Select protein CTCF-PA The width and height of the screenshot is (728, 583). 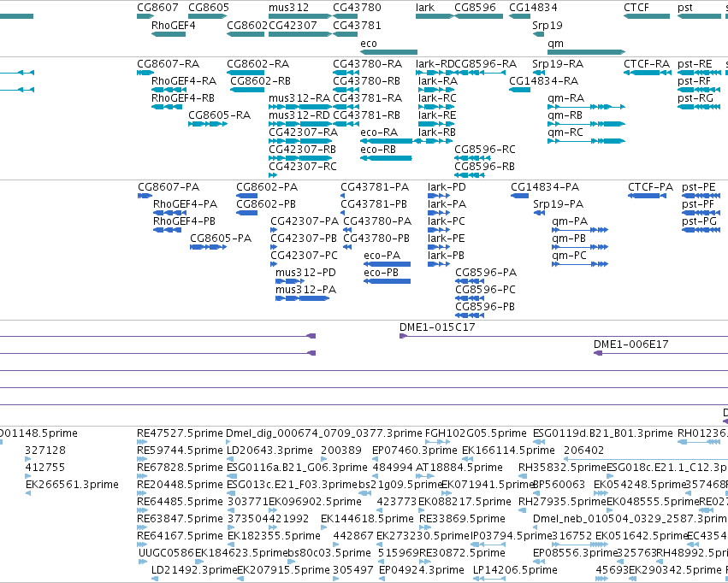point(650,187)
